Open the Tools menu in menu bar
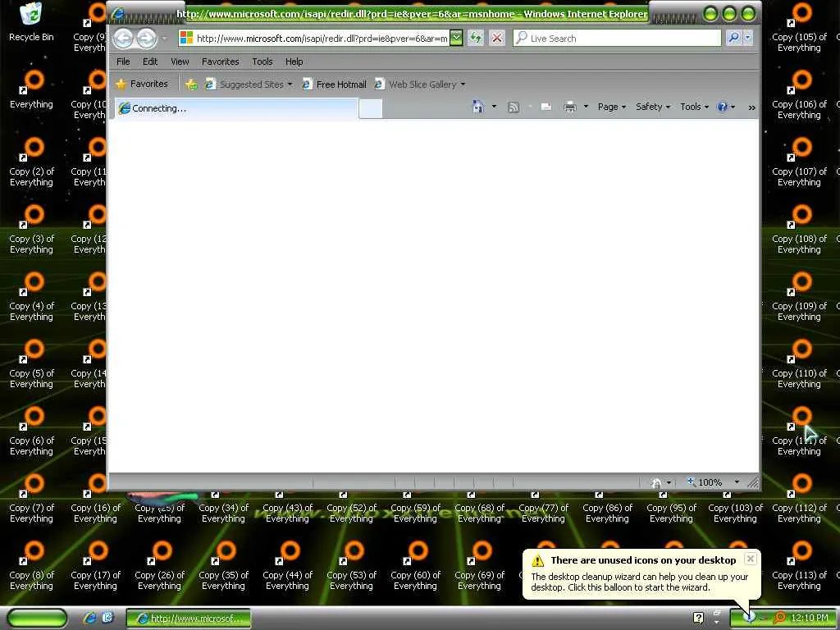This screenshot has width=840, height=630. click(262, 62)
